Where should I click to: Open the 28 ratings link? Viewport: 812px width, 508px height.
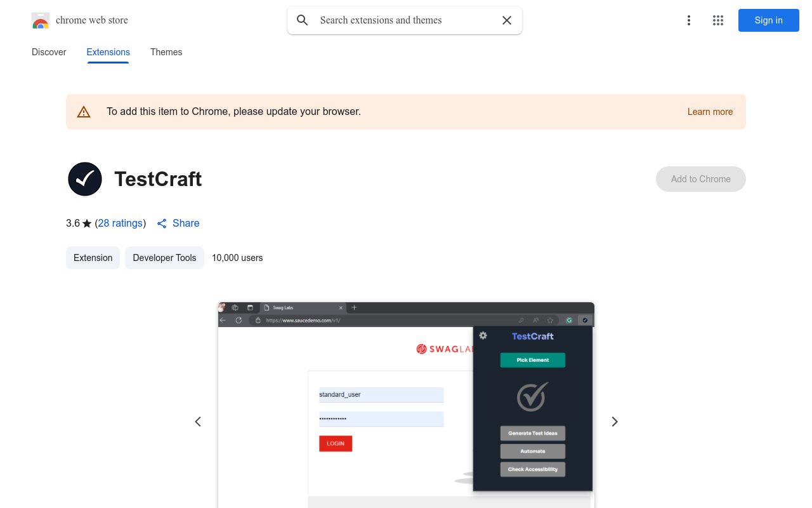[121, 224]
